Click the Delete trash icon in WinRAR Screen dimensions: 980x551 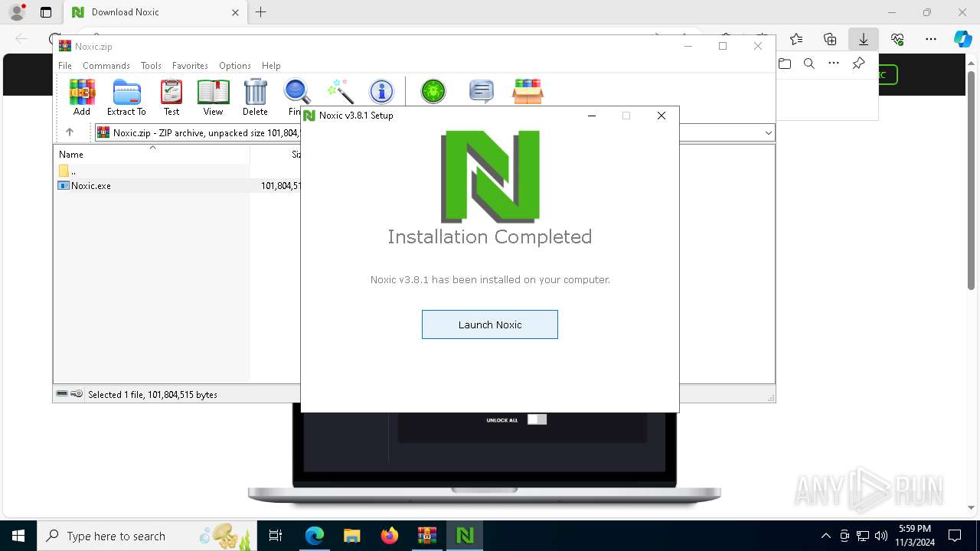coord(255,97)
